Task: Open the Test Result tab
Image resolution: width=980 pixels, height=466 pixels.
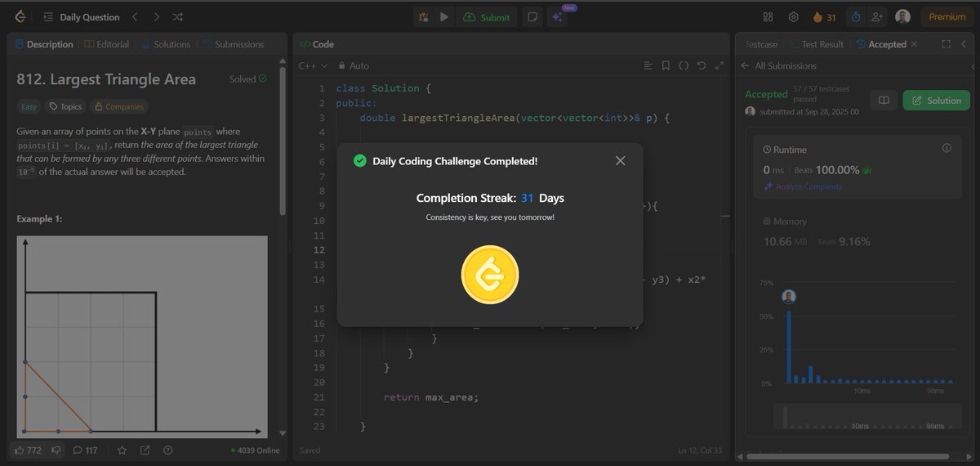Action: click(x=816, y=44)
